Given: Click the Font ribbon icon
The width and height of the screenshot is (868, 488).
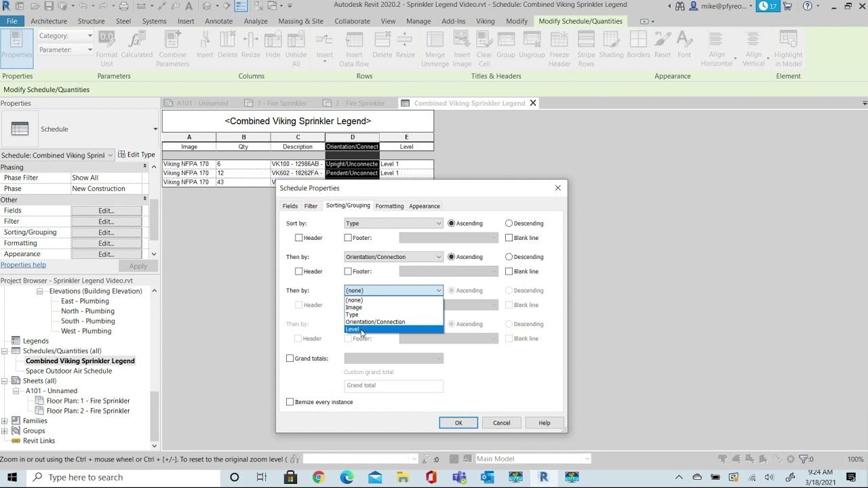Looking at the screenshot, I should pos(684,40).
